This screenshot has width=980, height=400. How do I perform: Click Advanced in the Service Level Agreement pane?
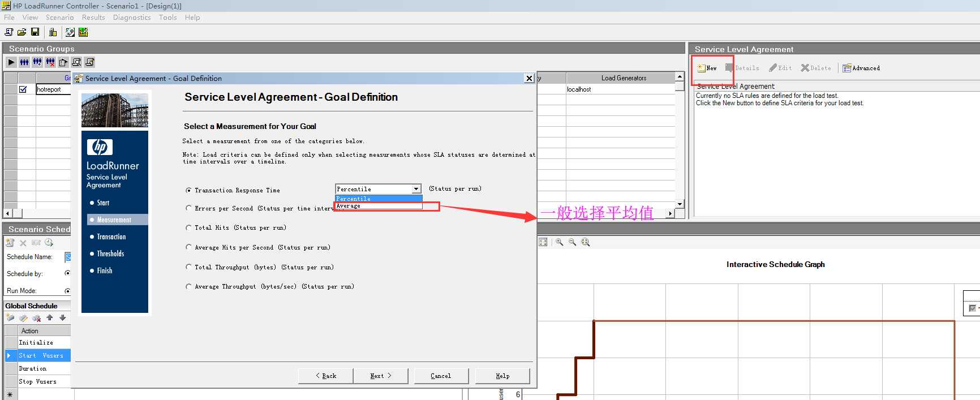(861, 68)
